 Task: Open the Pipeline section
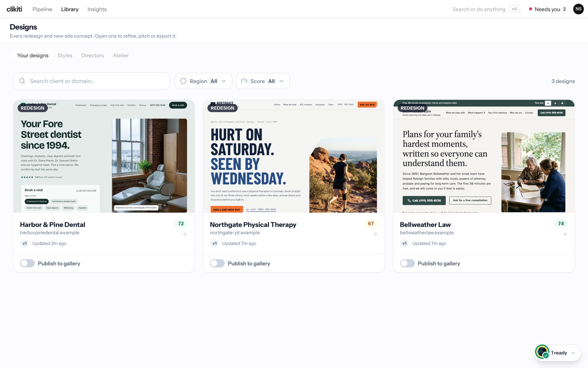click(x=42, y=9)
